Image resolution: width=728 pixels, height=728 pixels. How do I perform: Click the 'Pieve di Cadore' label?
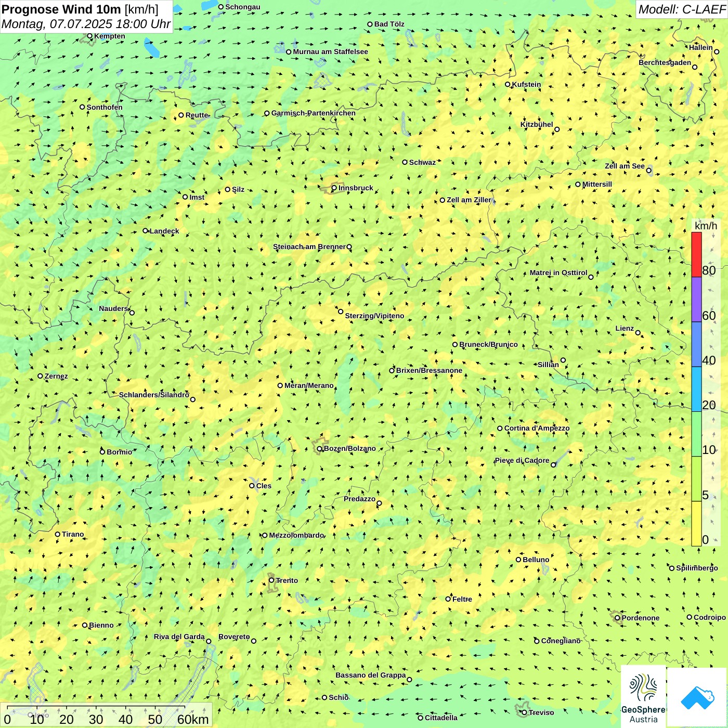(x=522, y=460)
